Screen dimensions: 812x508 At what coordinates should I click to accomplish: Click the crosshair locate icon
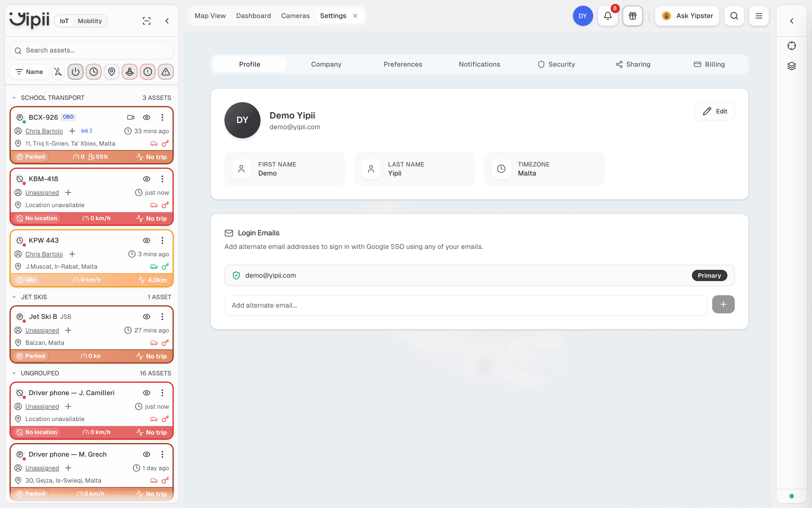(791, 46)
